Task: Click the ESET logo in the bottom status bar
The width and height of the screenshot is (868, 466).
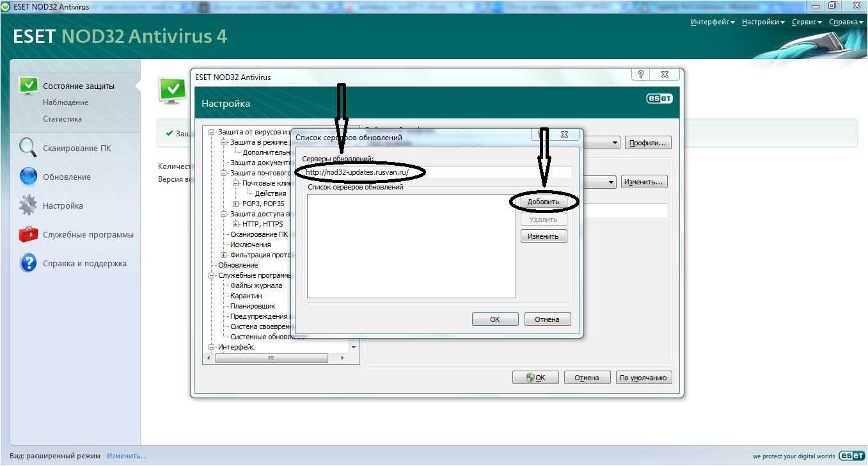Action: click(x=852, y=456)
